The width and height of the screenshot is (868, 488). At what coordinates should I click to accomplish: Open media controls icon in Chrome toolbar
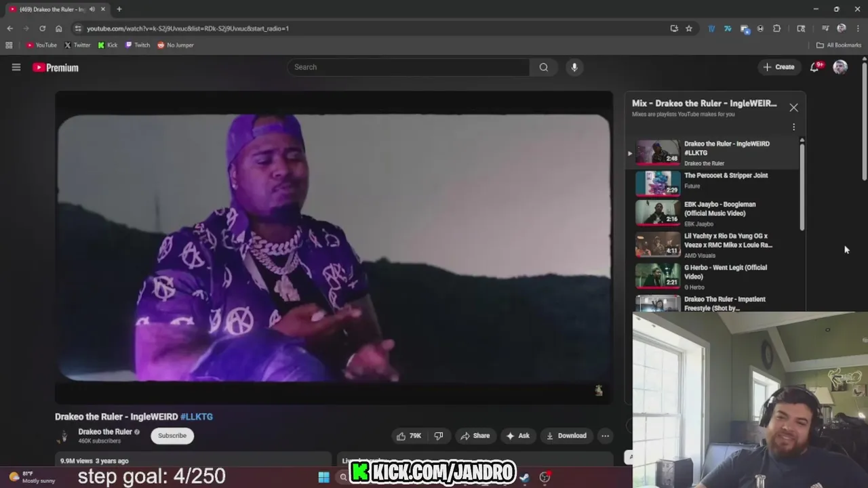825,28
